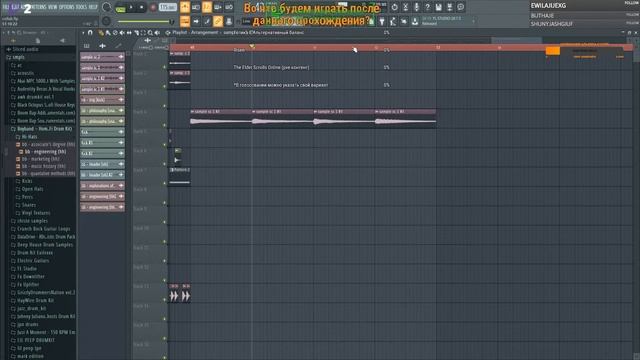Open the HELP menu

pos(93,7)
